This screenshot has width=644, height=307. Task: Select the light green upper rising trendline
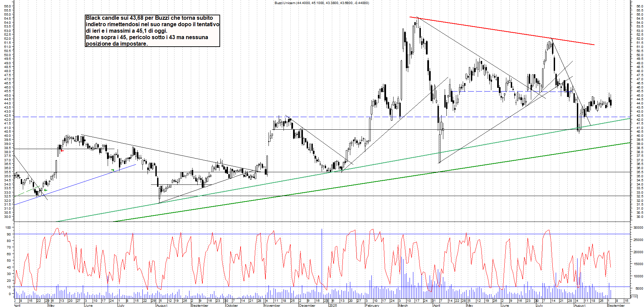(x=342, y=170)
